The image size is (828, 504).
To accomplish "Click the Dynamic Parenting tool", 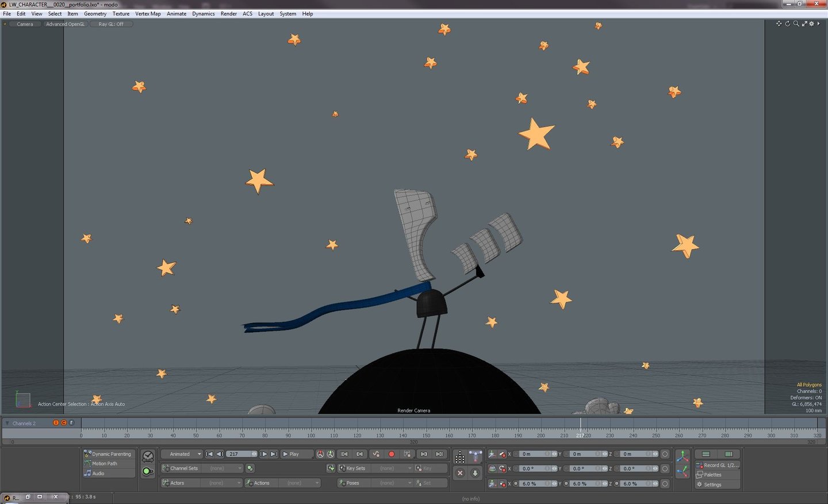I will pyautogui.click(x=111, y=454).
